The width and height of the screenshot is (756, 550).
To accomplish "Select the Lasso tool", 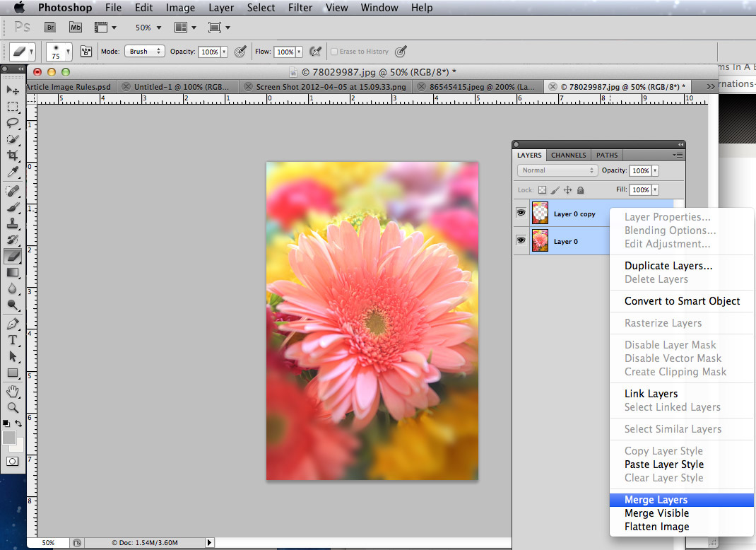I will (x=13, y=122).
